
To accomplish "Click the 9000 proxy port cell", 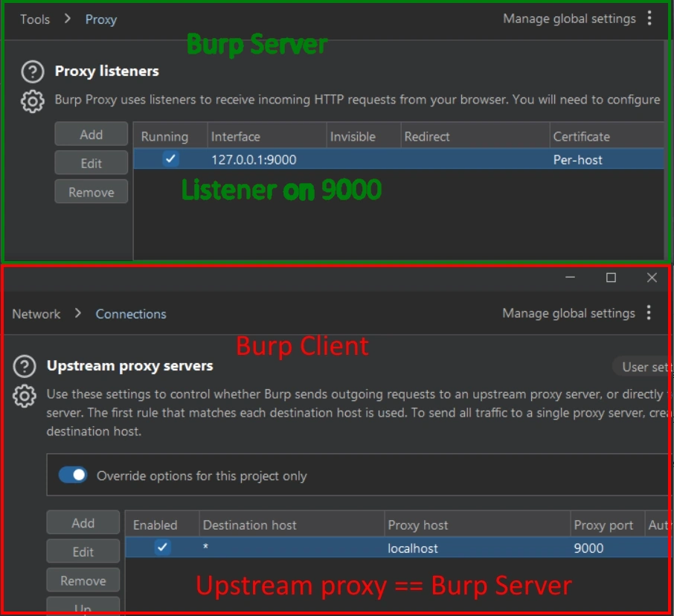I will (x=607, y=548).
